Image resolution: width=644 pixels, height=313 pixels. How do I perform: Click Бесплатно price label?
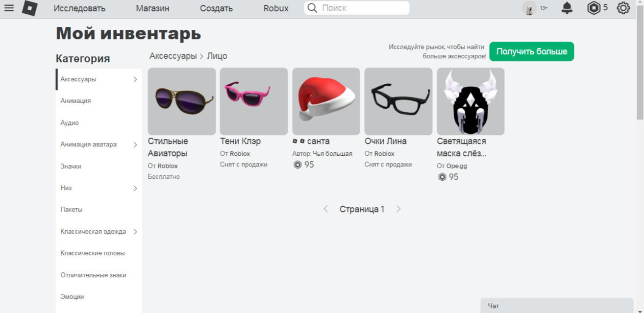164,177
